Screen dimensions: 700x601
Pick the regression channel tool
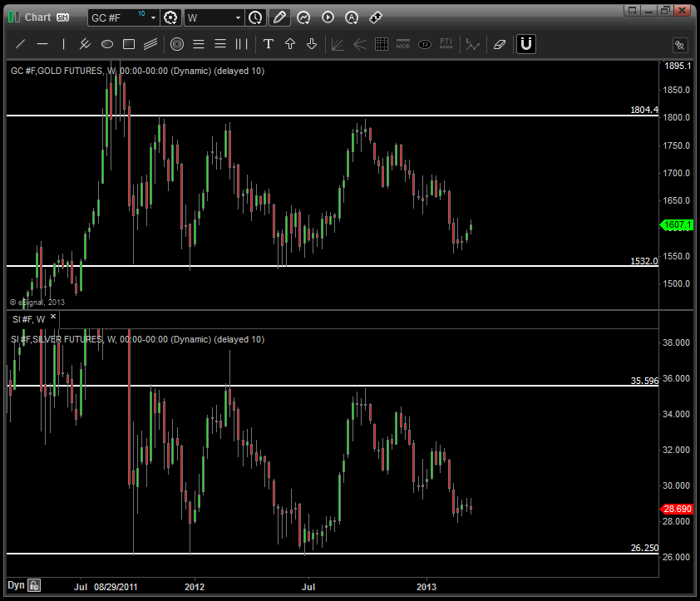click(150, 44)
